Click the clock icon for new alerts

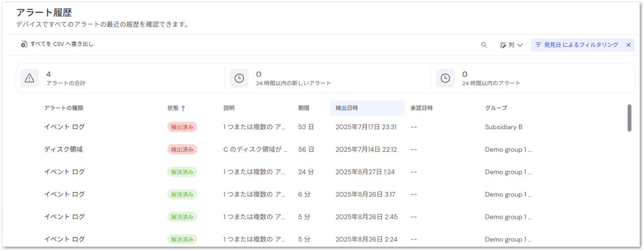pos(239,78)
